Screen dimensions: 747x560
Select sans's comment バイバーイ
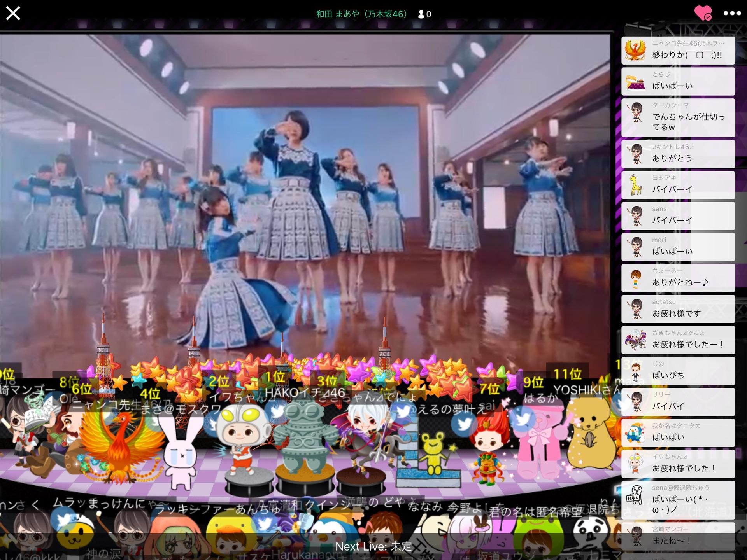click(678, 216)
